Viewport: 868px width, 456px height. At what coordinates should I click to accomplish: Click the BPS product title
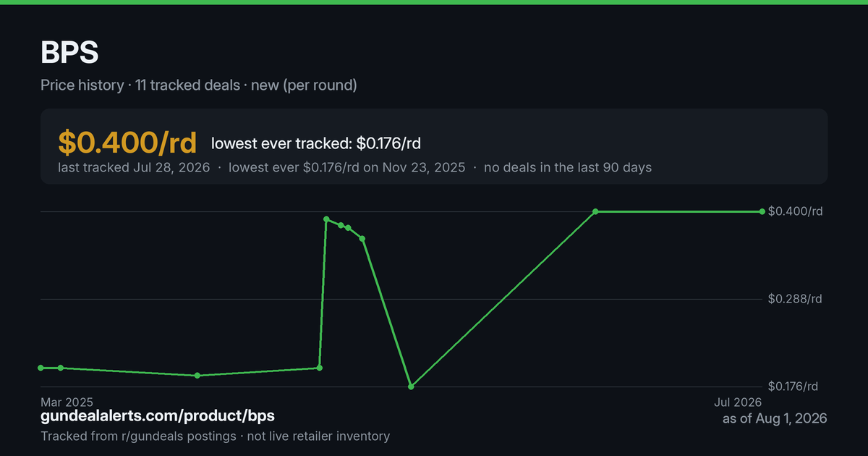point(69,53)
